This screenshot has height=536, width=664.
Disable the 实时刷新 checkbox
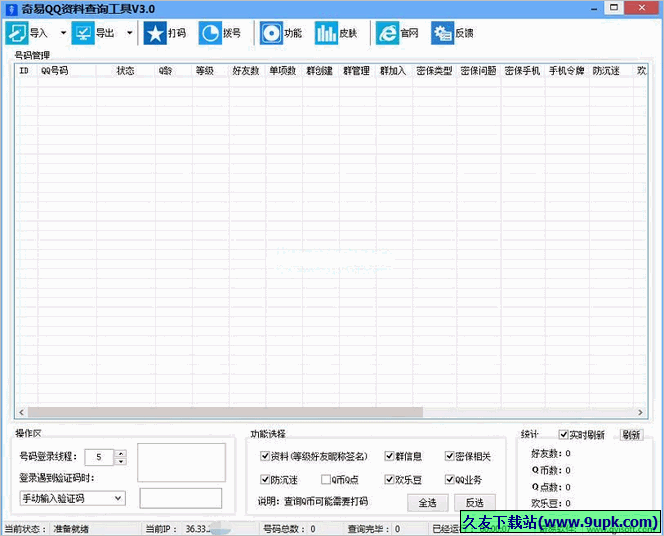point(564,434)
